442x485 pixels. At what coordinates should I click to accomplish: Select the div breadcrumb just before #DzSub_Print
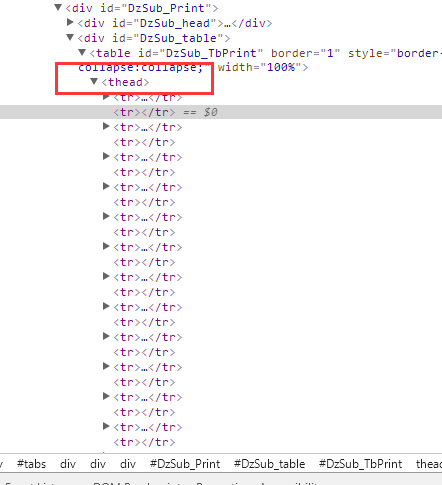coord(128,464)
